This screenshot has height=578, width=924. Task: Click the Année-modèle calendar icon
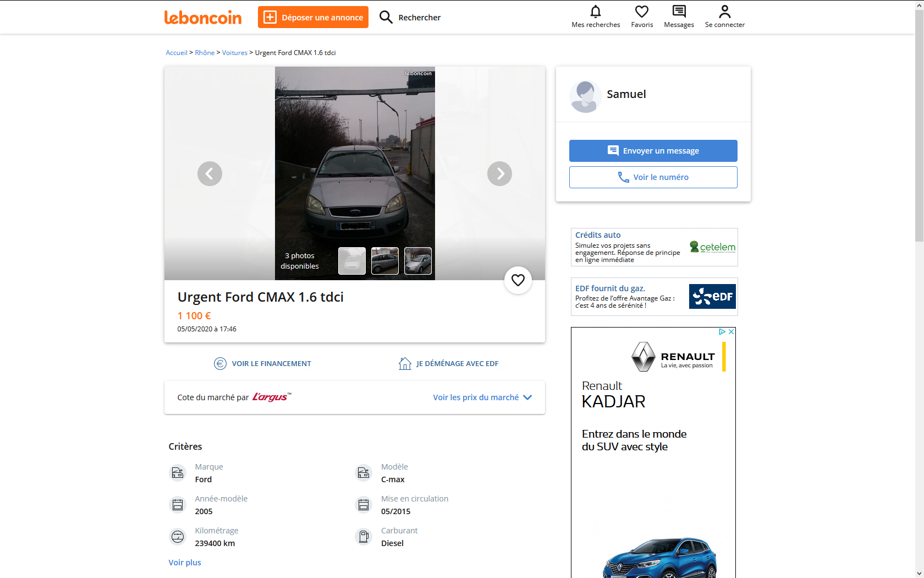(x=178, y=505)
